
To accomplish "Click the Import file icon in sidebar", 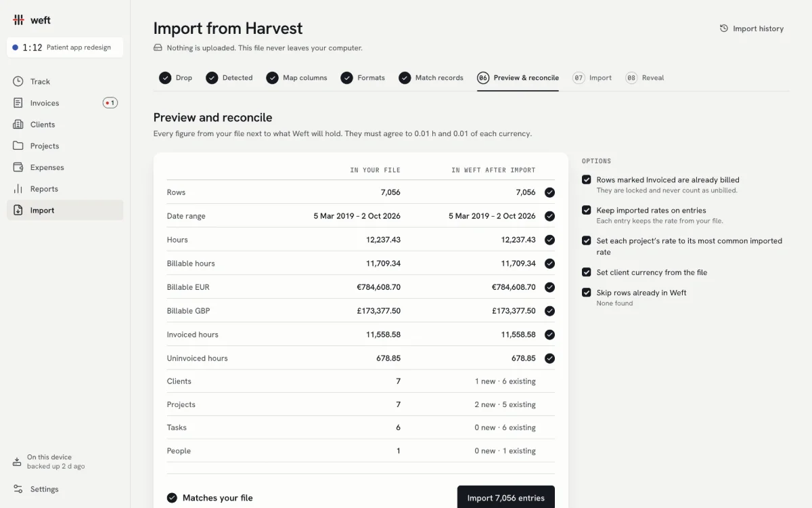I will click(x=18, y=210).
